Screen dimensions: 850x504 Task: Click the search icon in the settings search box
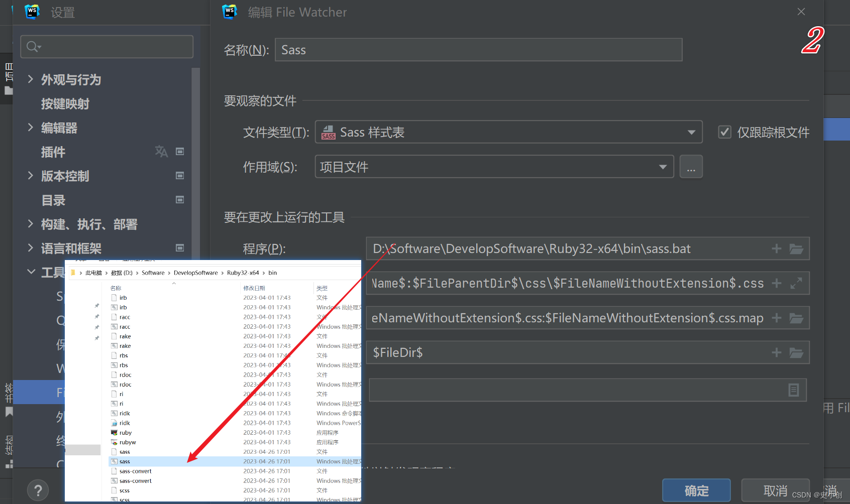[x=33, y=47]
